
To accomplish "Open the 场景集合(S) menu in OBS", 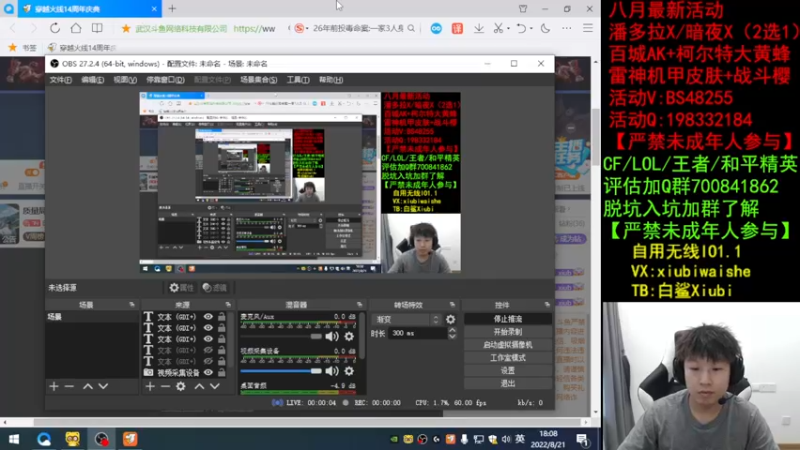I will pyautogui.click(x=259, y=80).
